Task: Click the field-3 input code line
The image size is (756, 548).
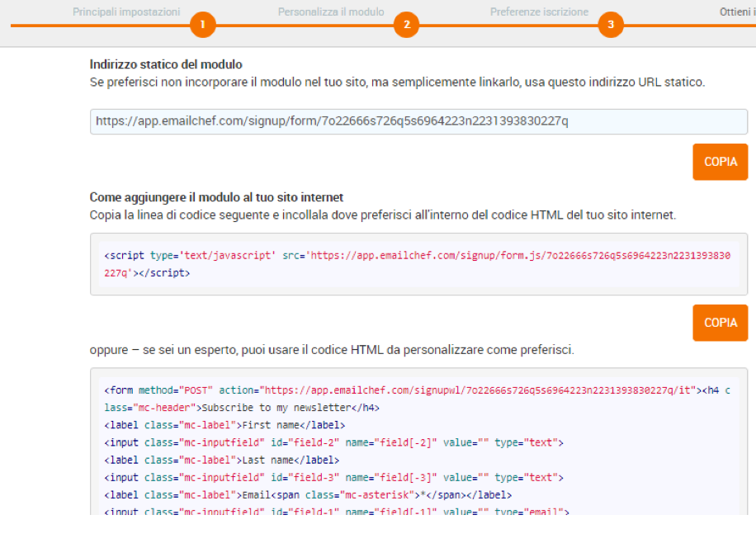Action: [x=333, y=477]
